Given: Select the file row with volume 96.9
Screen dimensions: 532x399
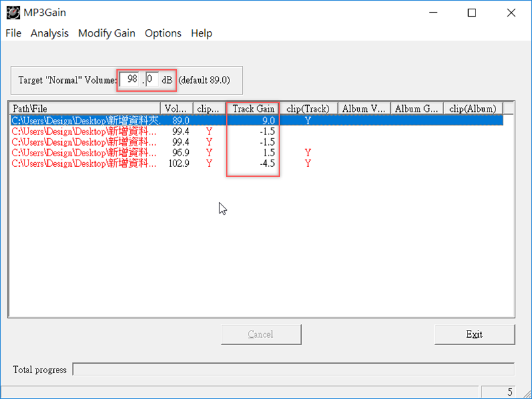Looking at the screenshot, I should coord(257,153).
